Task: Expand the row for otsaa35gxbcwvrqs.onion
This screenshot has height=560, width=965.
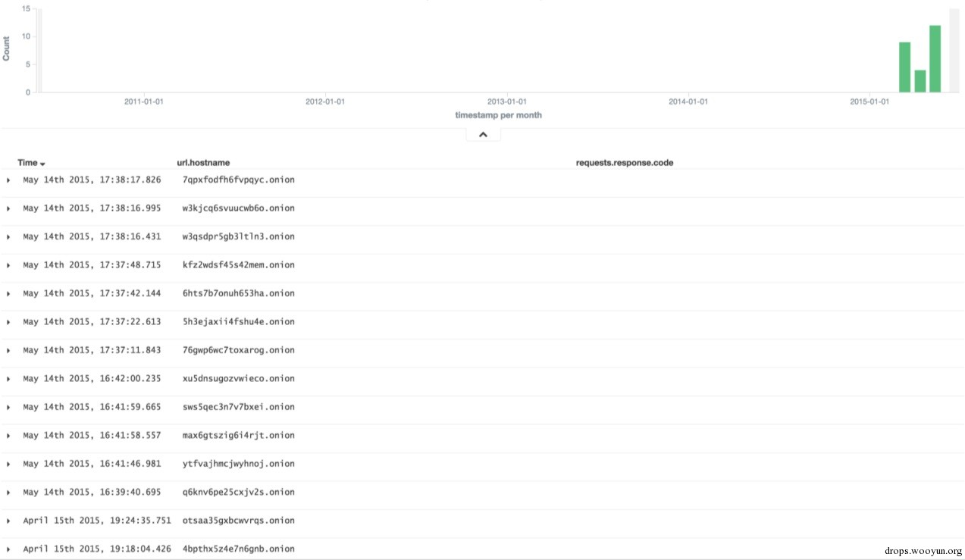Action: [x=8, y=521]
